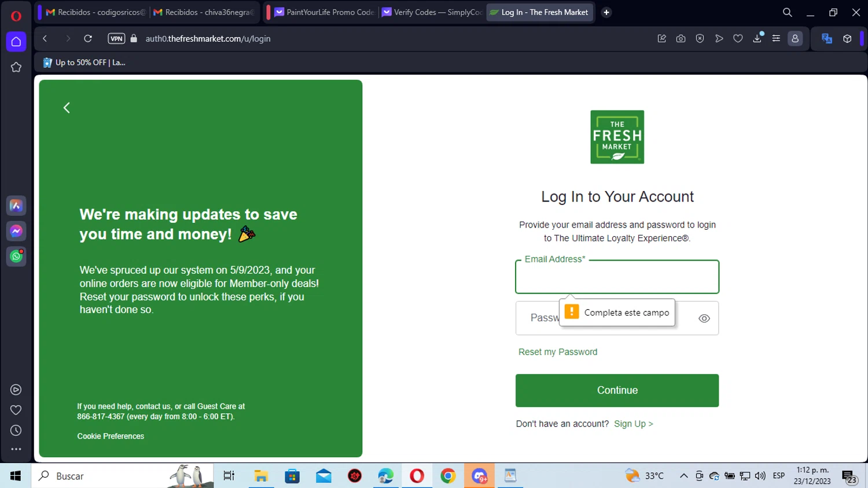The height and width of the screenshot is (488, 868).
Task: Open notification center with 23 badge
Action: (849, 477)
